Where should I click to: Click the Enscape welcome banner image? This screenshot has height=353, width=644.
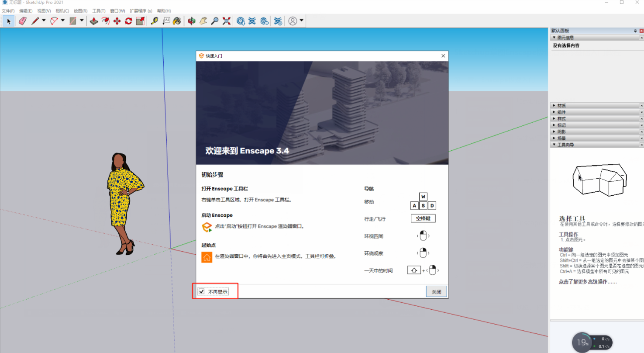[322, 113]
